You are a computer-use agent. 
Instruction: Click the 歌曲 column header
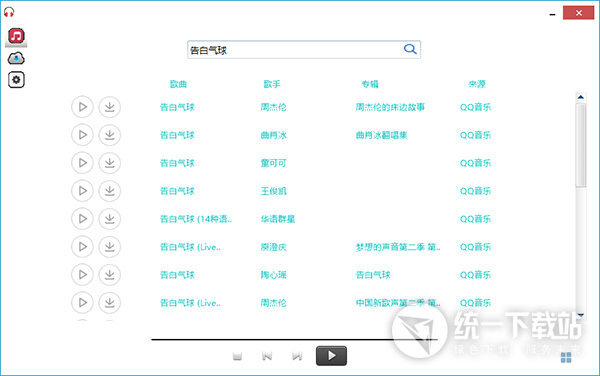click(178, 84)
